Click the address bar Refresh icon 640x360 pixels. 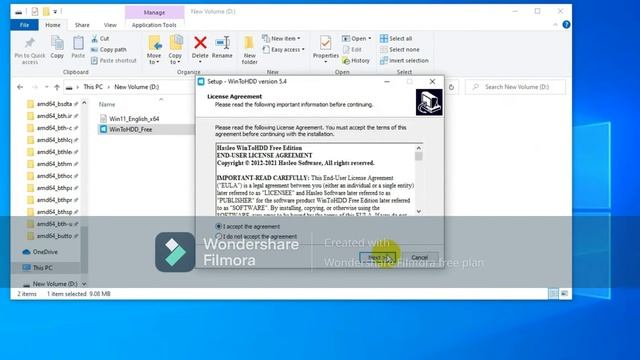click(x=451, y=87)
